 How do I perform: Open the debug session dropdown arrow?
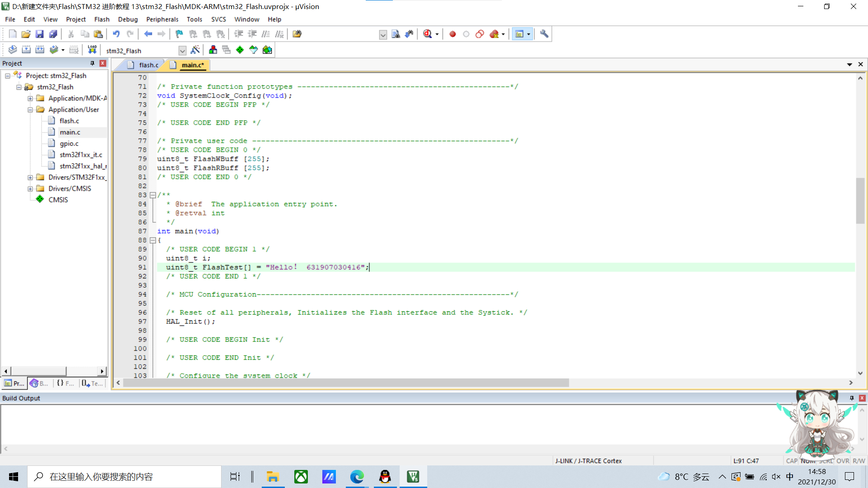437,34
